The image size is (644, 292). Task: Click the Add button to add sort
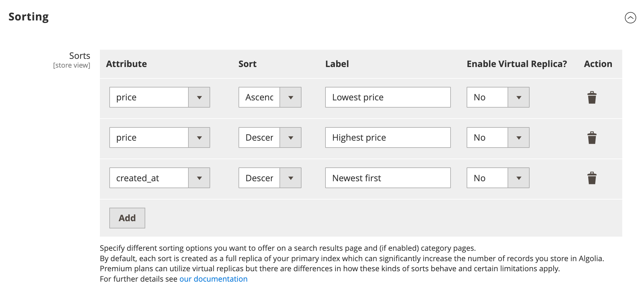127,218
